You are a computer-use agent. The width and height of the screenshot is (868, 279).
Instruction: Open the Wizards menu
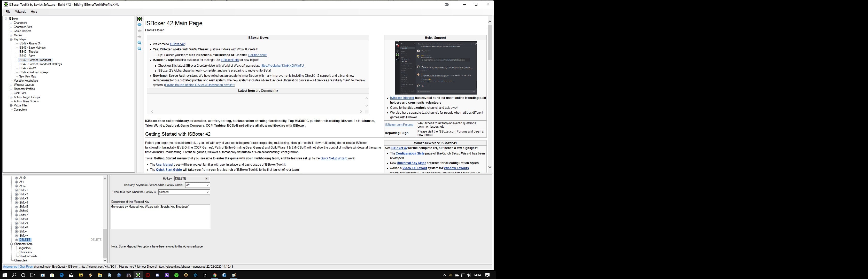click(21, 12)
